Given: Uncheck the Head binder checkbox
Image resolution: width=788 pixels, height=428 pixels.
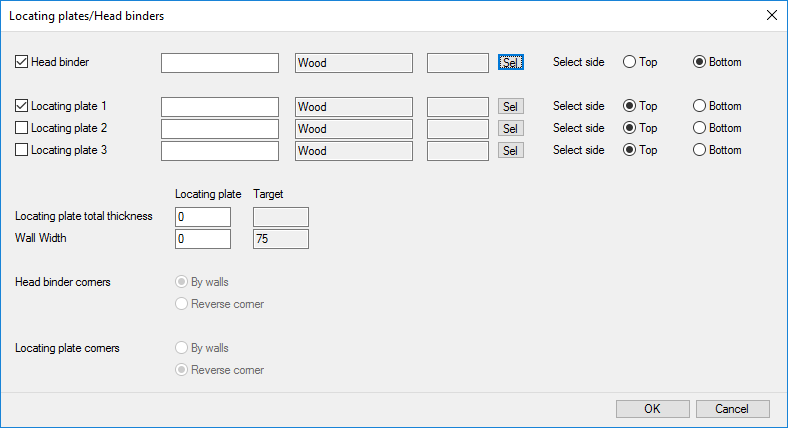Looking at the screenshot, I should pos(22,62).
